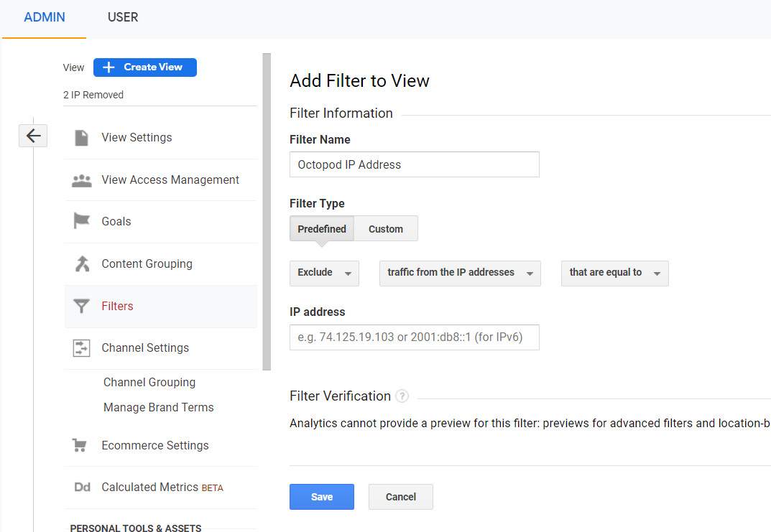Select the Predefined filter type

[x=322, y=229]
